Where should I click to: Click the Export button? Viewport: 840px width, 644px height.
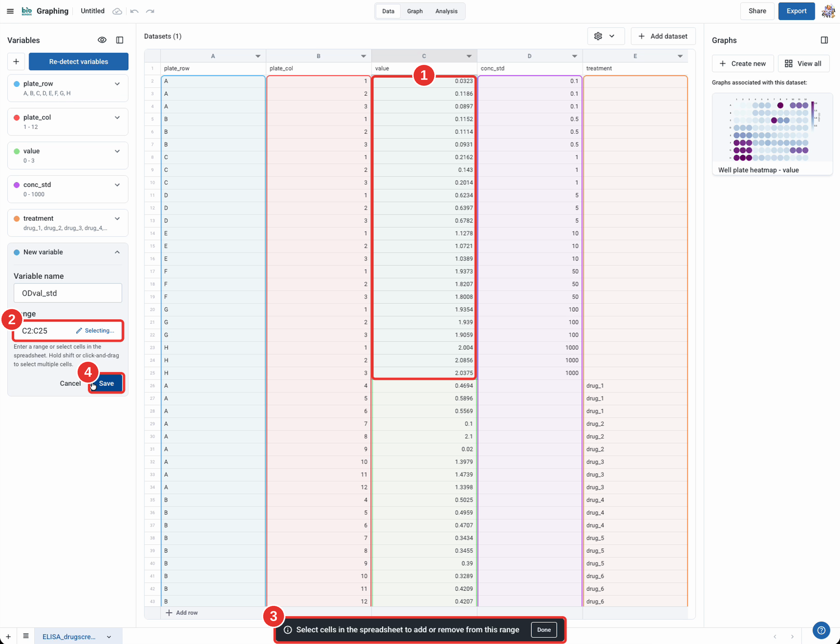796,11
